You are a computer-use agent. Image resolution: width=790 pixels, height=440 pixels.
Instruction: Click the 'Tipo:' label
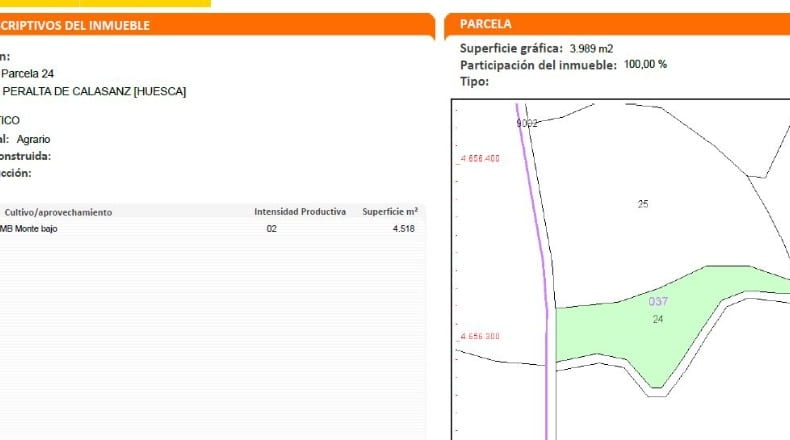click(474, 81)
